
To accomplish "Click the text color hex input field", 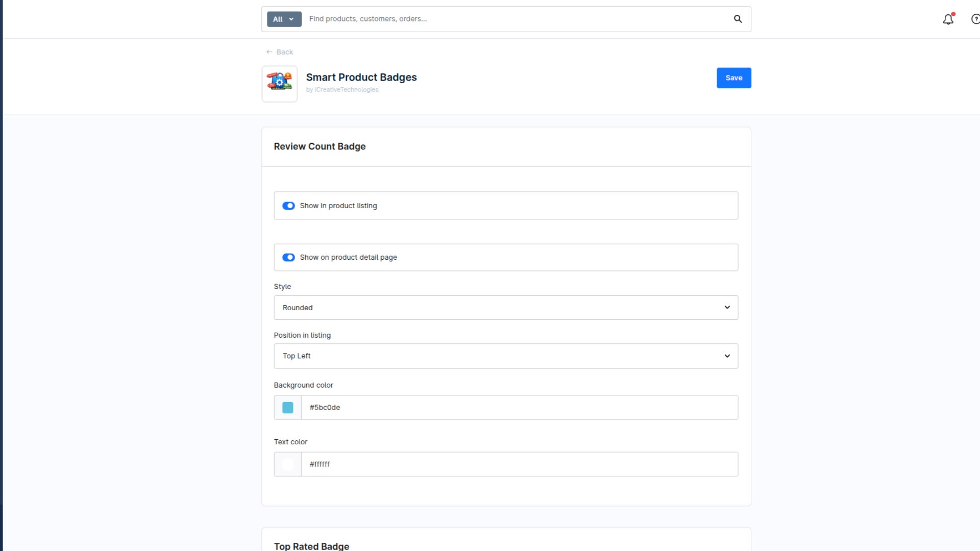I will [520, 464].
